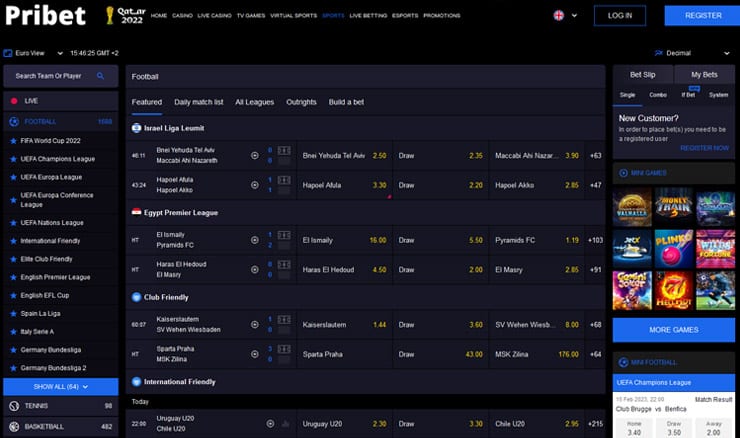Star the UEFA Champions League entry
Image resolution: width=740 pixels, height=438 pixels.
pyautogui.click(x=13, y=160)
